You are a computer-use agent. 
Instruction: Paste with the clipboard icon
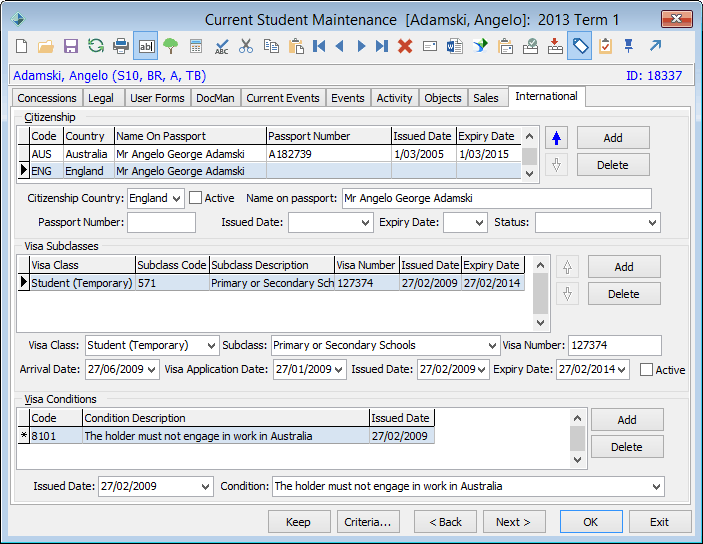click(296, 46)
